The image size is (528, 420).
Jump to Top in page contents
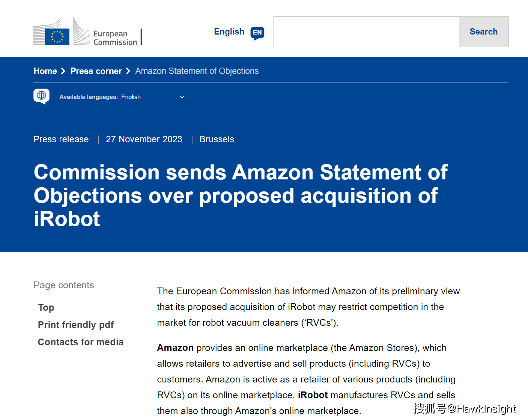(46, 308)
